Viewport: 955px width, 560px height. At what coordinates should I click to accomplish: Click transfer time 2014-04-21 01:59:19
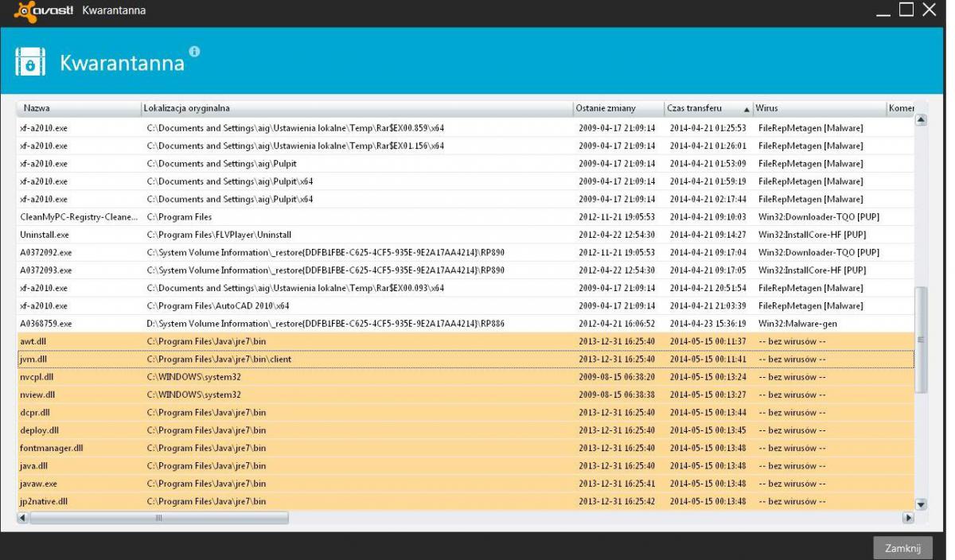[707, 181]
